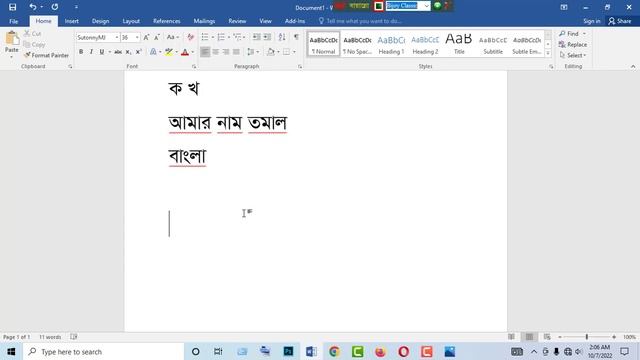
Task: Align paragraph to the left
Action: point(205,52)
